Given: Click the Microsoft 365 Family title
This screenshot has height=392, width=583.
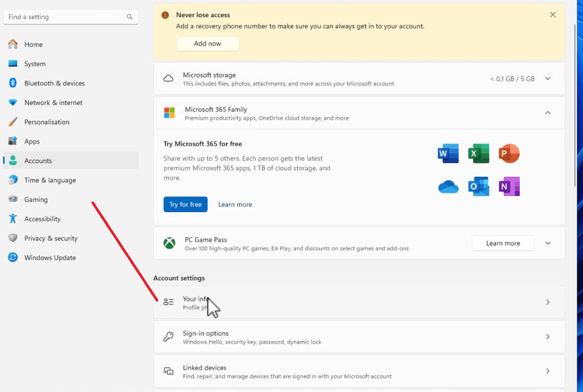Looking at the screenshot, I should point(215,109).
